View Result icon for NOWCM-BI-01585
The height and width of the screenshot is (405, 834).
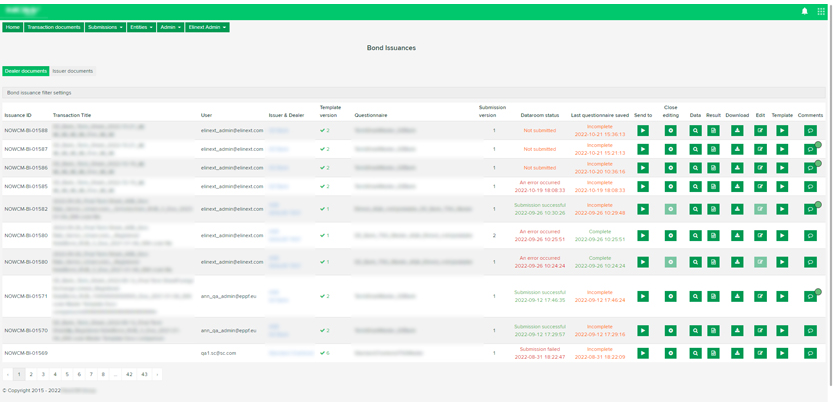tap(713, 187)
